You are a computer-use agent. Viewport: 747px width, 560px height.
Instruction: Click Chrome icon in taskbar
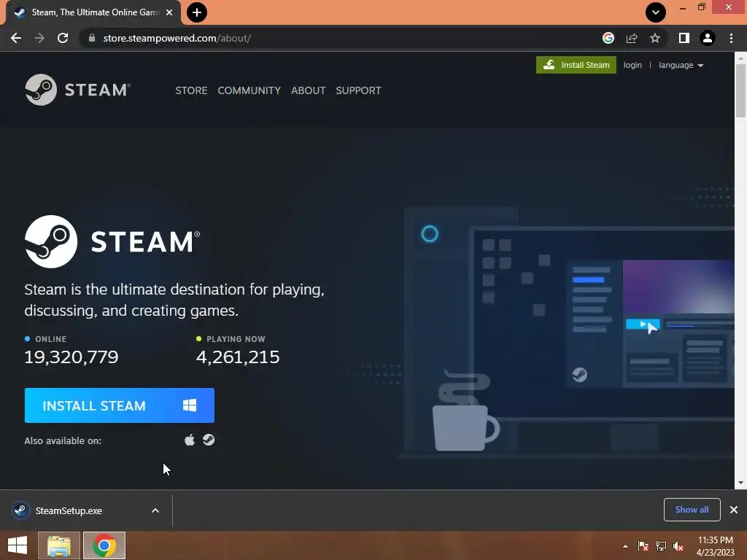pyautogui.click(x=104, y=545)
